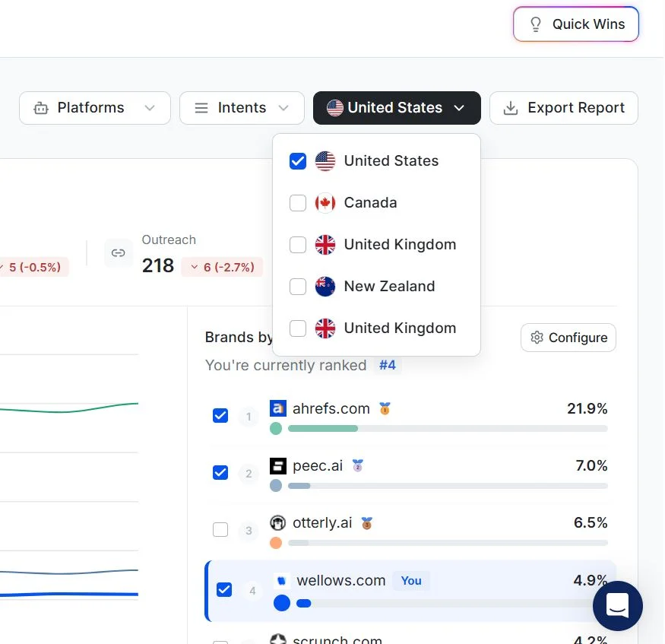Click the 6 (-2.7%) change badge
This screenshot has width=665, height=644.
point(222,268)
